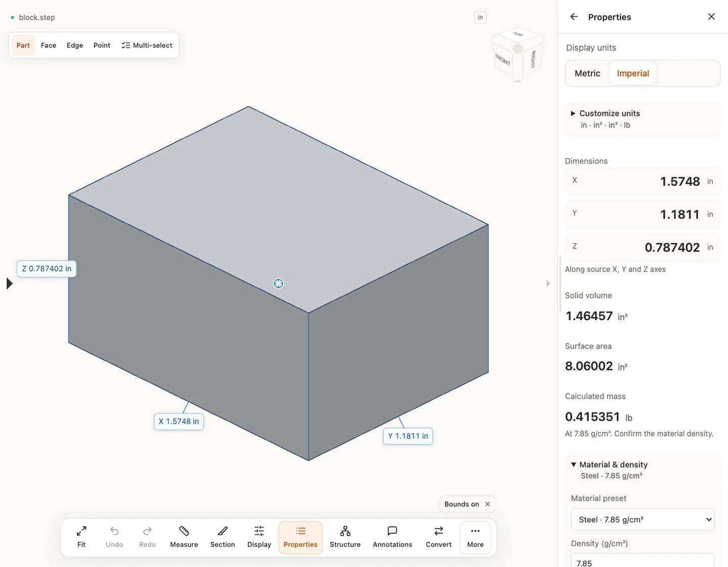Activate the Section tool
The image size is (728, 567).
tap(222, 537)
